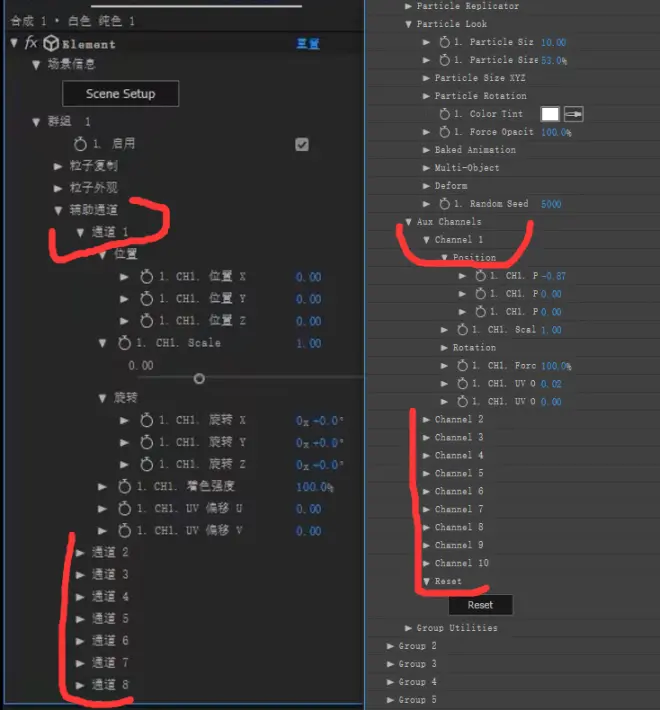Viewport: 660px width, 710px height.
Task: Click the CH1. Scale slider handle
Action: click(x=199, y=379)
